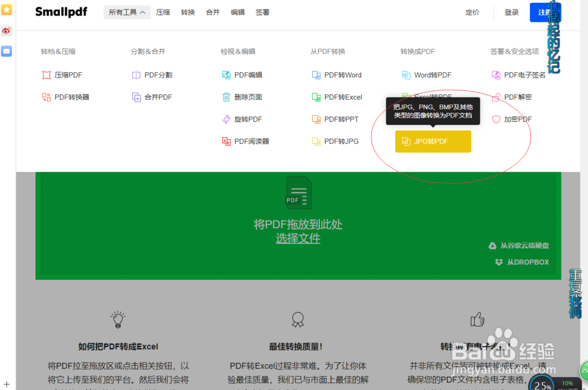Click the award ribbon icon above 最佳转换质量
Viewport: 588px width, 390px height.
[298, 320]
